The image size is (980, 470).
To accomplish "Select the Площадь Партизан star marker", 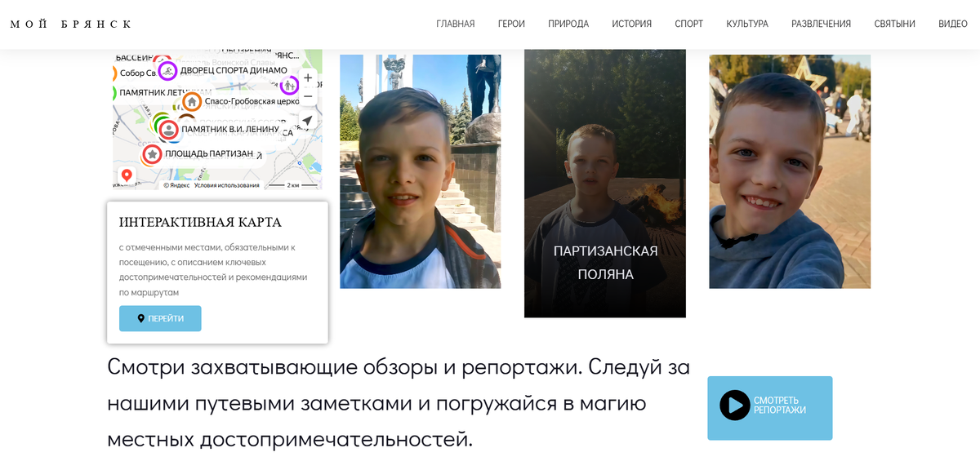I will tap(152, 154).
